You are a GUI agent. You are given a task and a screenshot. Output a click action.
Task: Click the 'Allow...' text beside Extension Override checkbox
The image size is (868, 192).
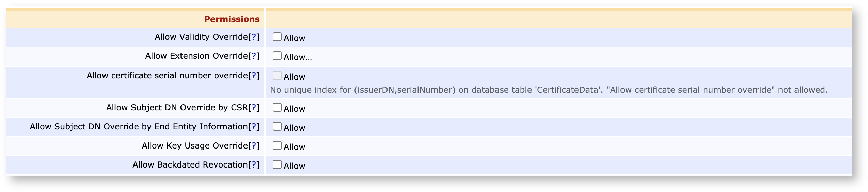click(297, 57)
